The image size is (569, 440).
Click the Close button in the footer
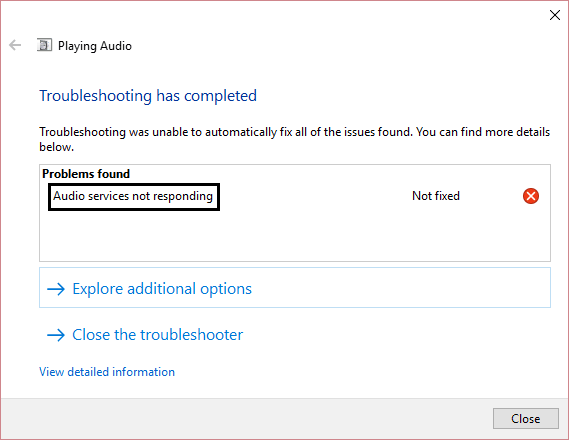tap(525, 419)
